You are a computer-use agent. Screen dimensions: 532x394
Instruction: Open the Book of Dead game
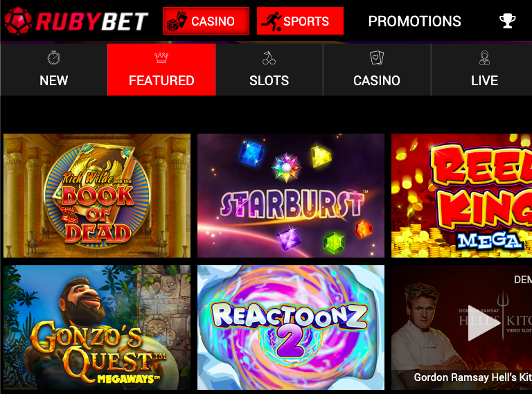97,196
